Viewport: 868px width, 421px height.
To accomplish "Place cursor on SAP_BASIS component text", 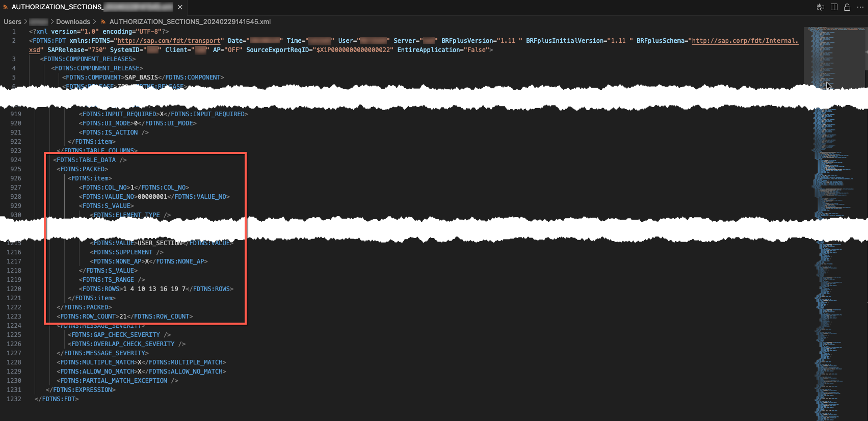I will click(x=141, y=77).
